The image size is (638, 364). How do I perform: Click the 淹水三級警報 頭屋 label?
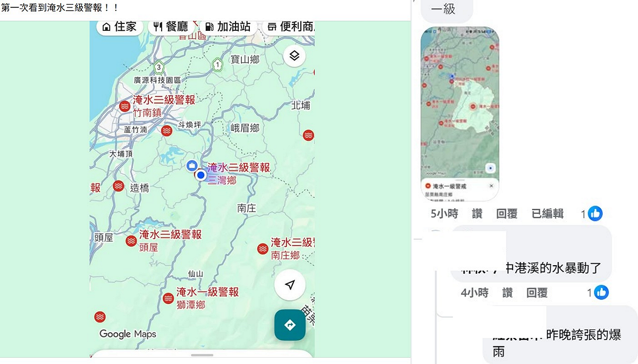pyautogui.click(x=170, y=240)
